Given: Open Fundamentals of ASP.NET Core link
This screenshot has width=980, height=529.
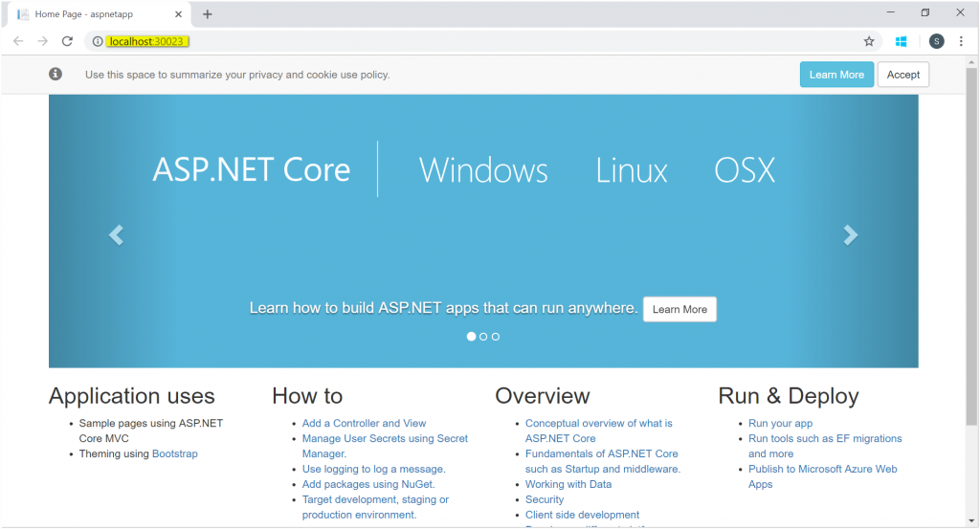Looking at the screenshot, I should coord(603,461).
